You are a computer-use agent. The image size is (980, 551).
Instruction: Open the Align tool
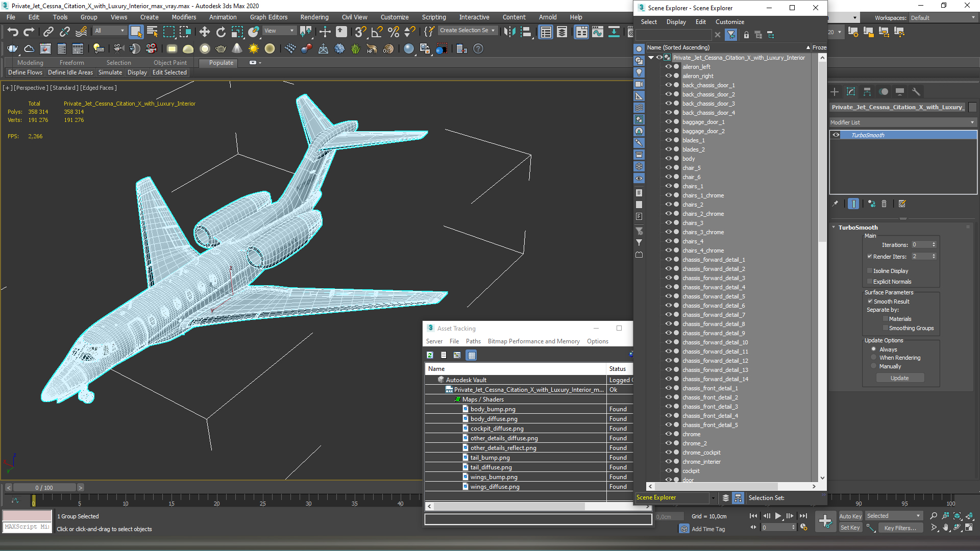(526, 32)
